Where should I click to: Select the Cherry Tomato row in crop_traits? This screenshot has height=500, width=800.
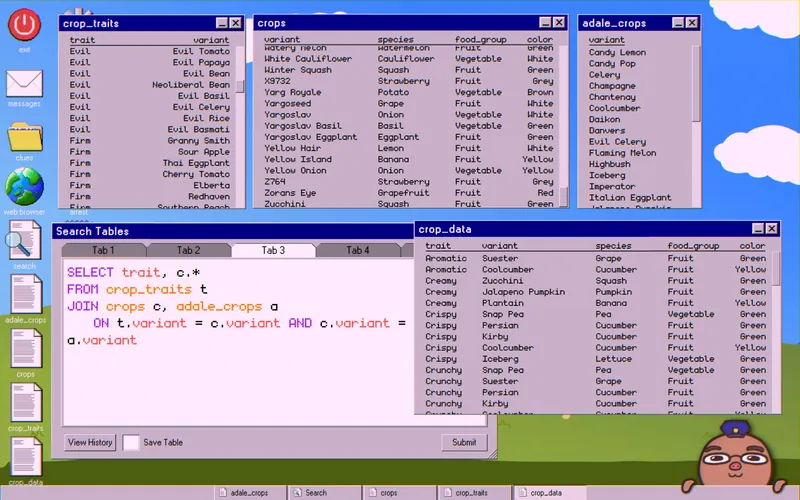coord(150,174)
